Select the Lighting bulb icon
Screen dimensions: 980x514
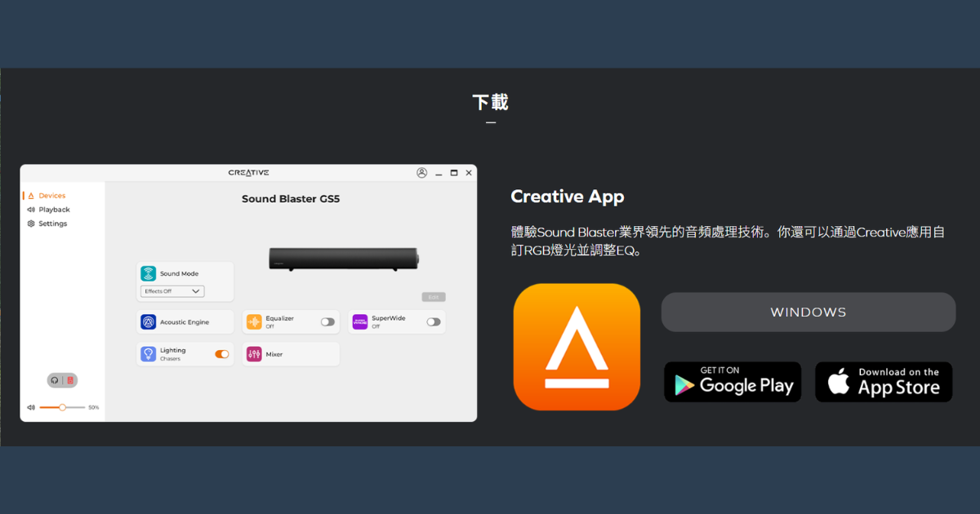(148, 354)
